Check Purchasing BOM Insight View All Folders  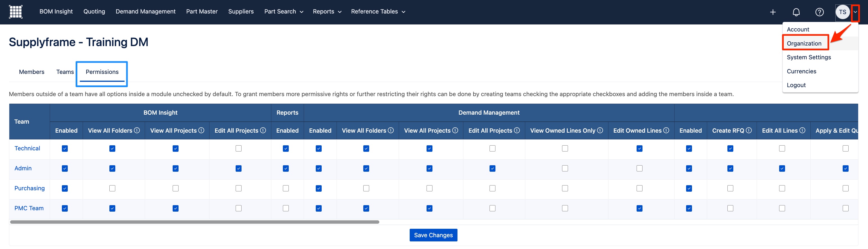point(112,188)
